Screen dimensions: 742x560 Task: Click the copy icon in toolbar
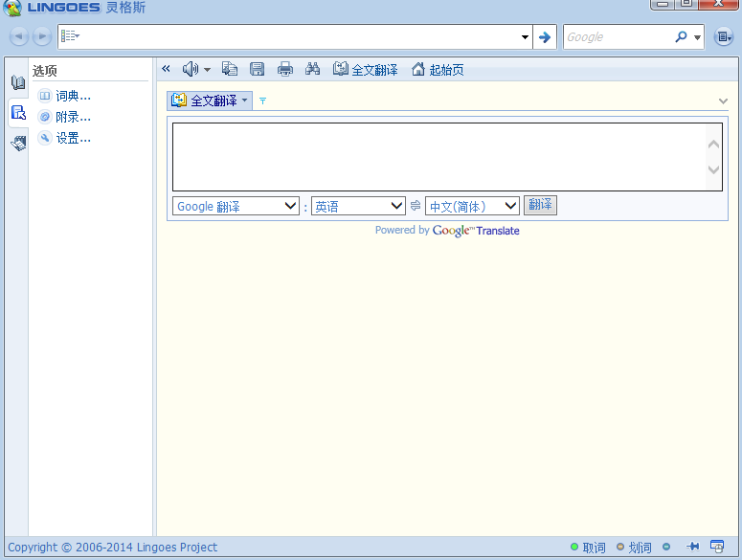tap(230, 69)
